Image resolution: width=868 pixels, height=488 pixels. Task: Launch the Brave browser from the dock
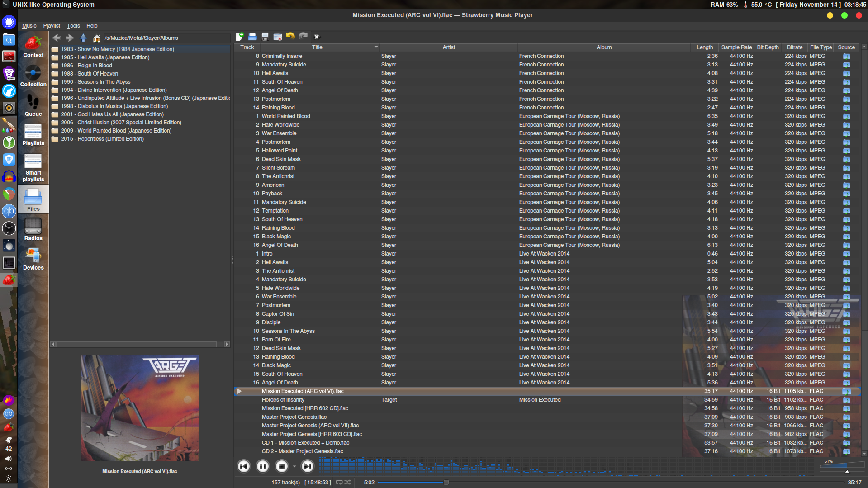tap(9, 74)
